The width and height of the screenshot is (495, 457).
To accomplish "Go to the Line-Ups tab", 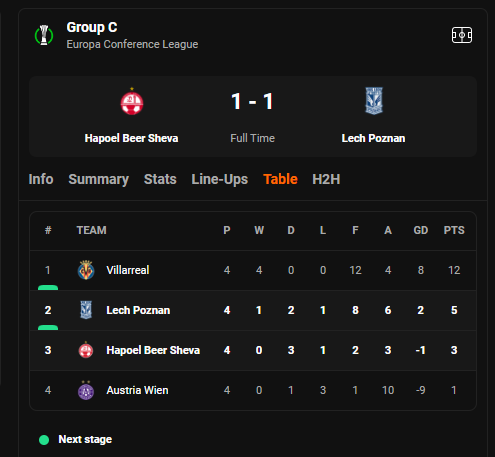I will [220, 179].
